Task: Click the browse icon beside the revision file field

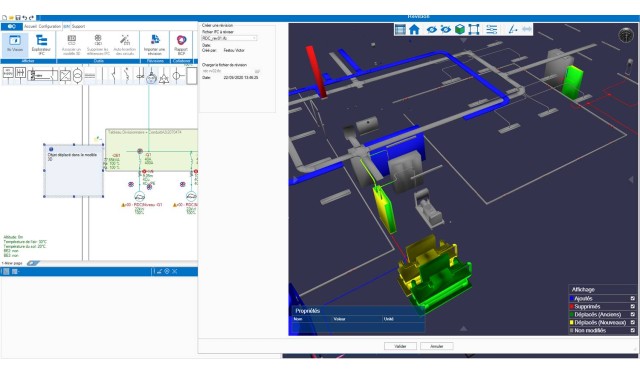Action: pyautogui.click(x=257, y=71)
